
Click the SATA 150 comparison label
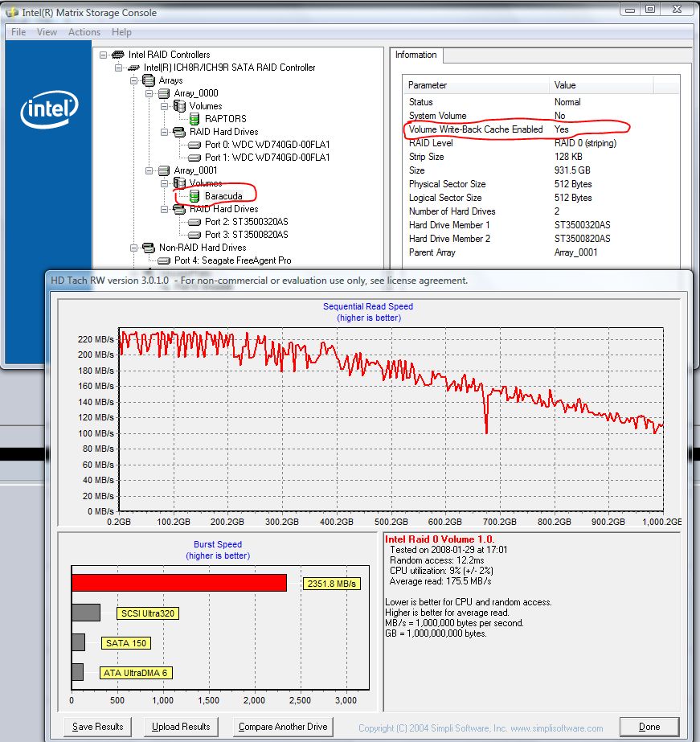coord(126,644)
